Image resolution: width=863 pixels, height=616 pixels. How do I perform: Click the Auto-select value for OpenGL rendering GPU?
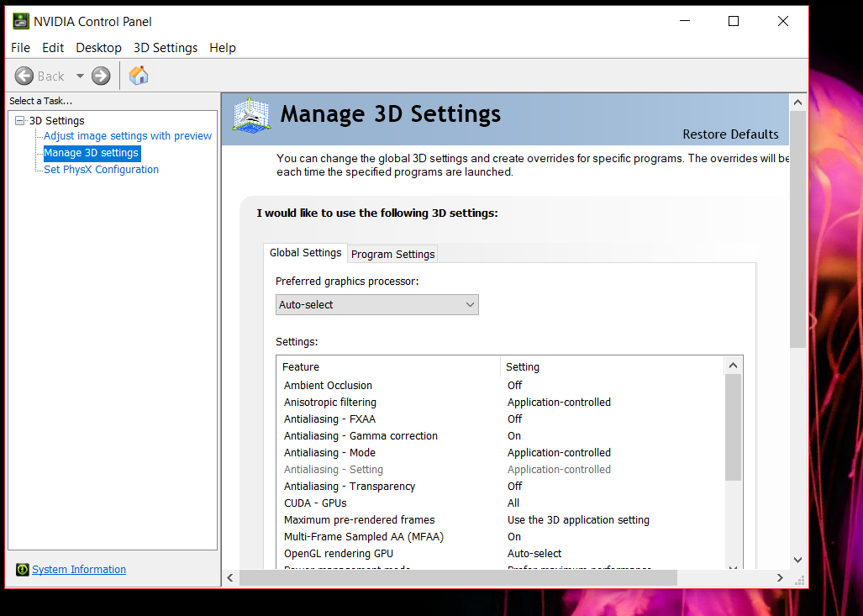534,553
